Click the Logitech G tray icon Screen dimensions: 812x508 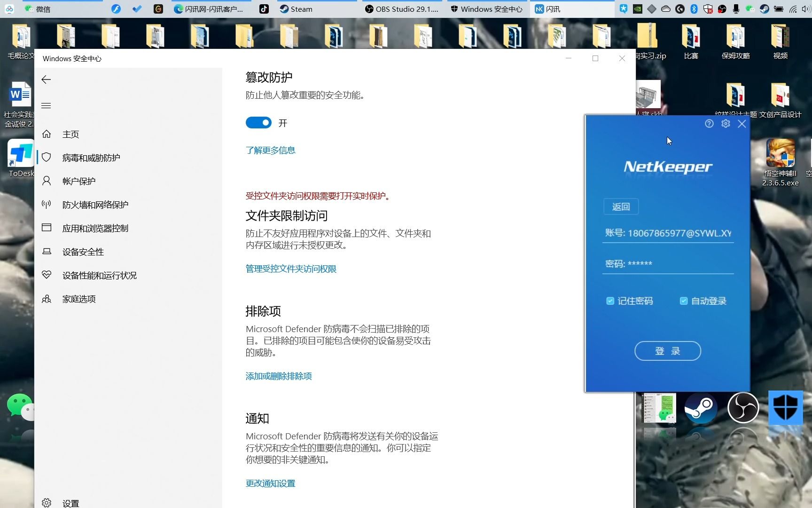pos(679,9)
